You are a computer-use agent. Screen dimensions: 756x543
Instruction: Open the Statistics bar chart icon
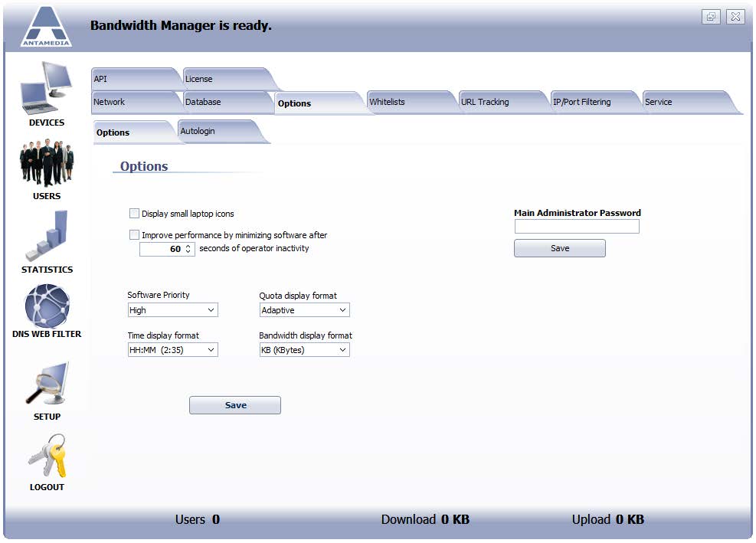(x=47, y=236)
